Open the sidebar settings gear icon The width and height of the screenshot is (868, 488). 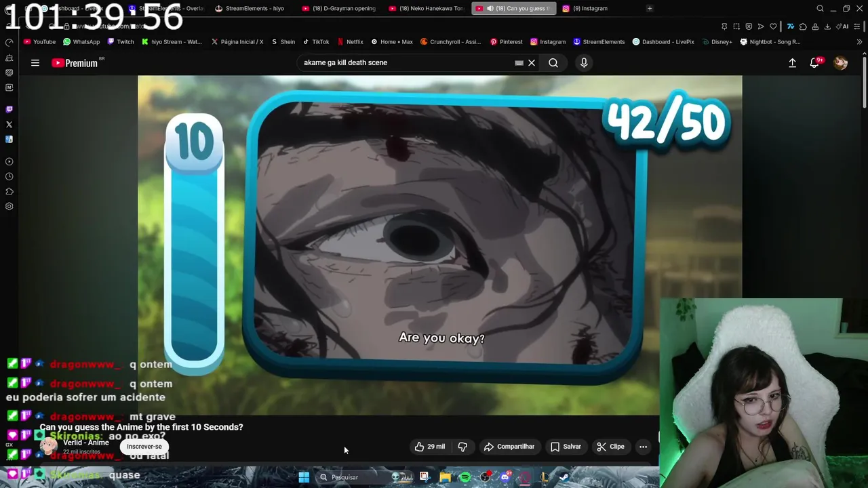coord(9,207)
